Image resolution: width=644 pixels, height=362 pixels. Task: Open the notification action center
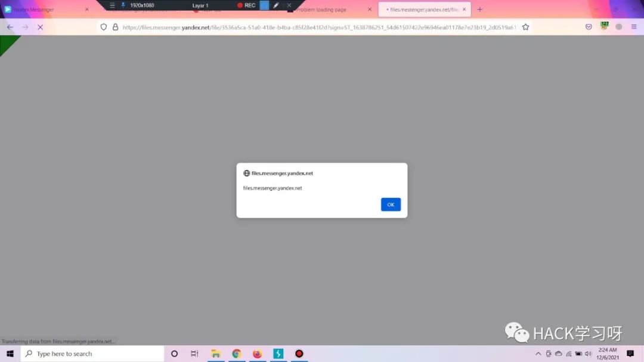(x=630, y=354)
